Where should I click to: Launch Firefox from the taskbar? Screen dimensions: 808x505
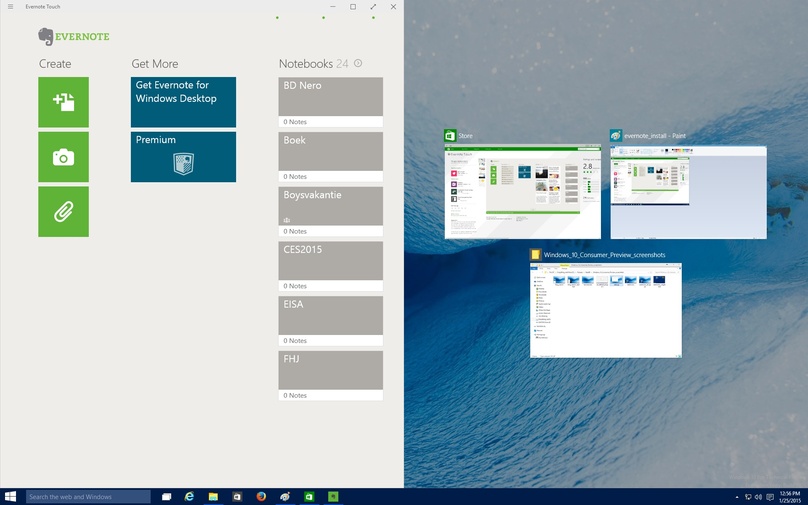[x=261, y=497]
